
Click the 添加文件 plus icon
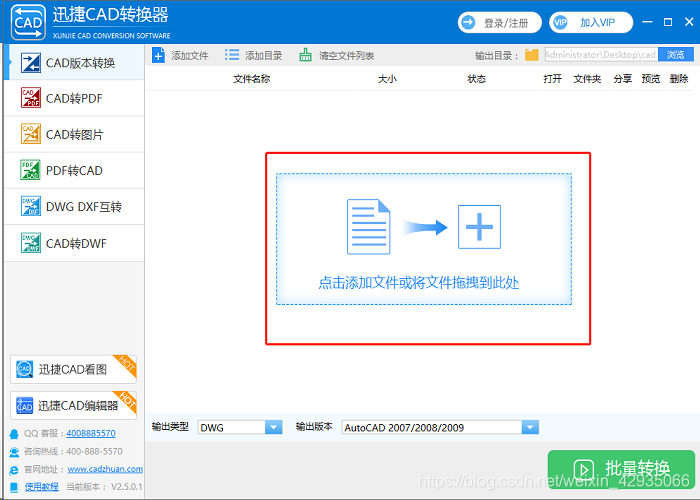(x=158, y=55)
